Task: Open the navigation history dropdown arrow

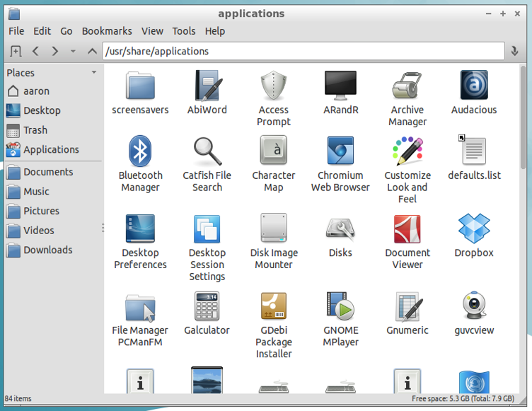Action: [x=73, y=52]
